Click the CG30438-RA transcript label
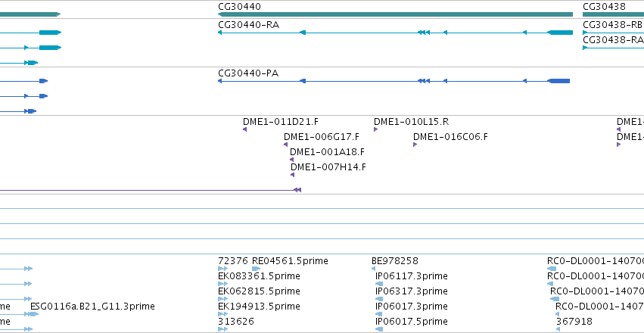This screenshot has height=333, width=644. (613, 40)
